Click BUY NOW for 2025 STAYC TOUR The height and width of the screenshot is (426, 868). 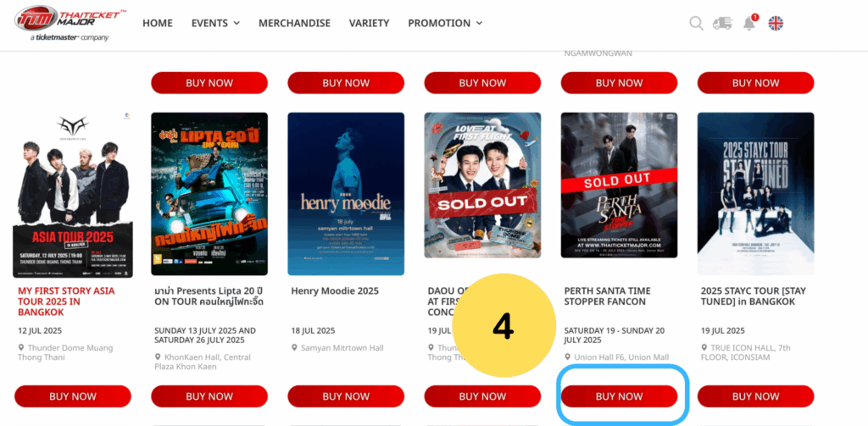(755, 396)
